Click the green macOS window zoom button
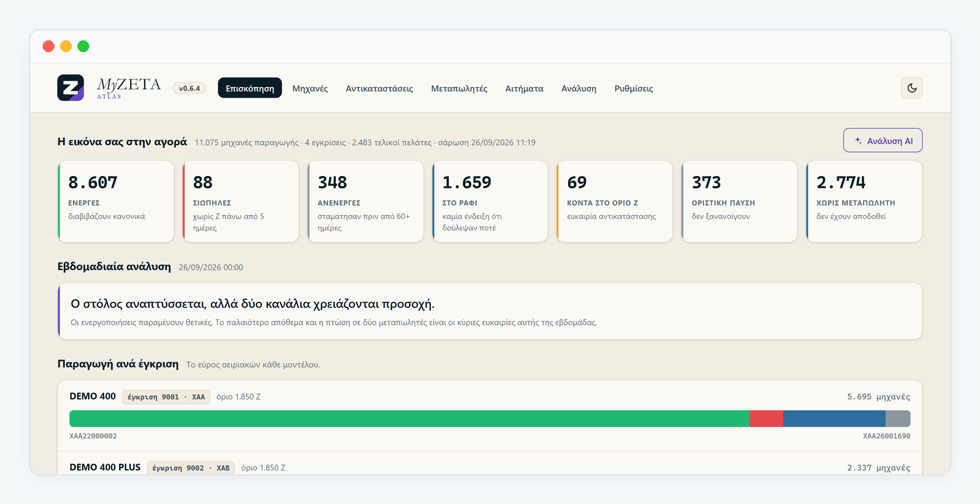Image resolution: width=980 pixels, height=504 pixels. [x=84, y=47]
